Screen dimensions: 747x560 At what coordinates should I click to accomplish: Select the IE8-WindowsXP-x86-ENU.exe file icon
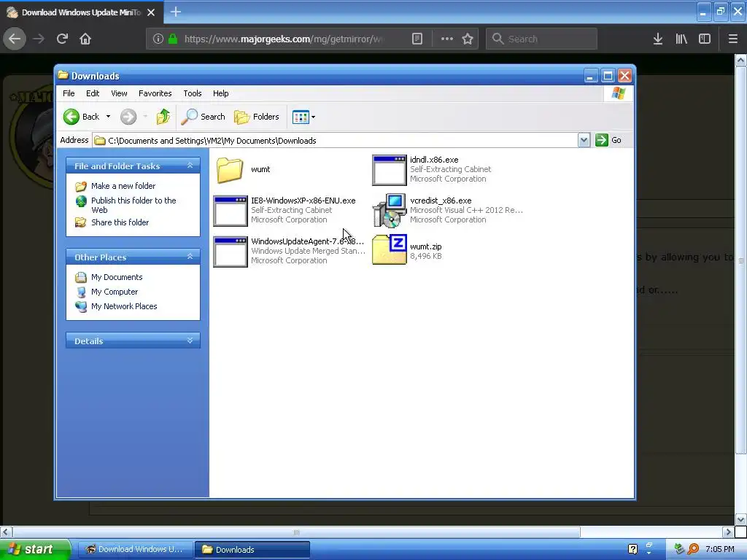coord(230,211)
